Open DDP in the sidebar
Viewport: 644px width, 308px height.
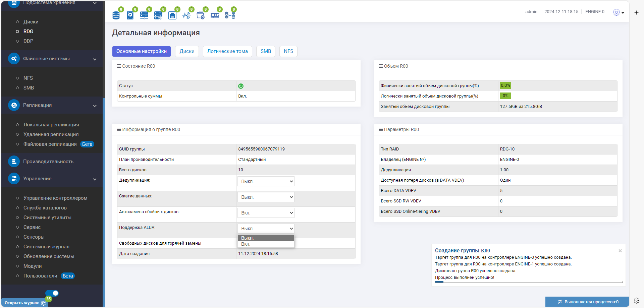click(28, 41)
